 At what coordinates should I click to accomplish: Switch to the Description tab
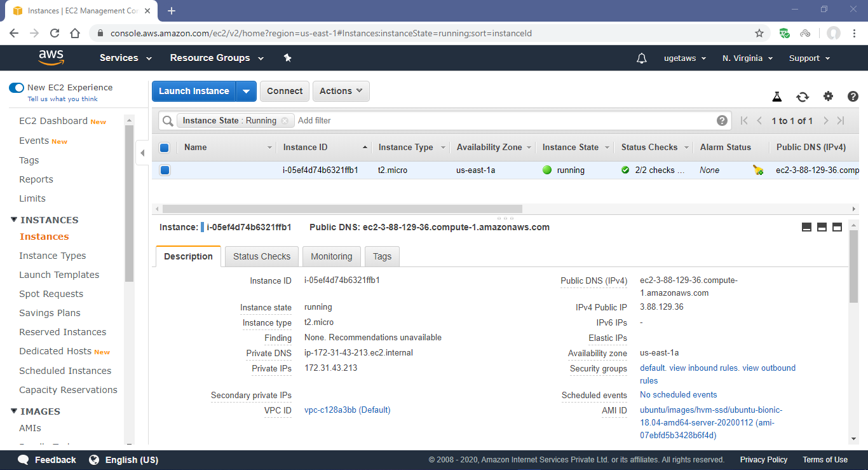(188, 256)
